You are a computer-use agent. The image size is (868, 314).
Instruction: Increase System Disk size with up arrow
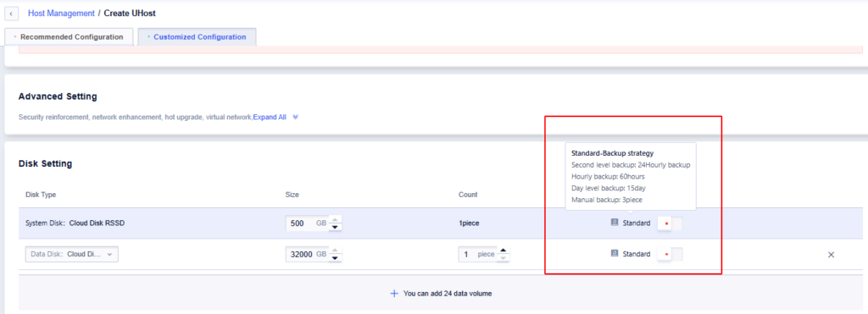coord(336,219)
